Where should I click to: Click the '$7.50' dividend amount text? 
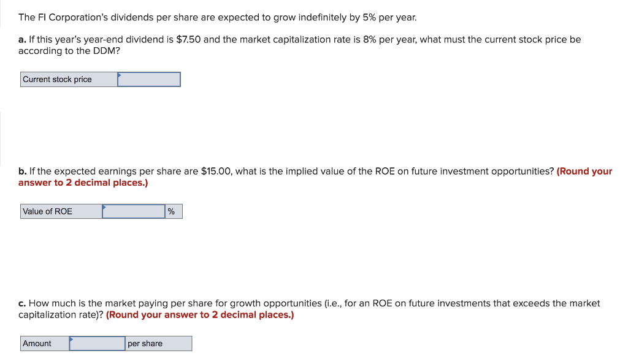tap(188, 40)
